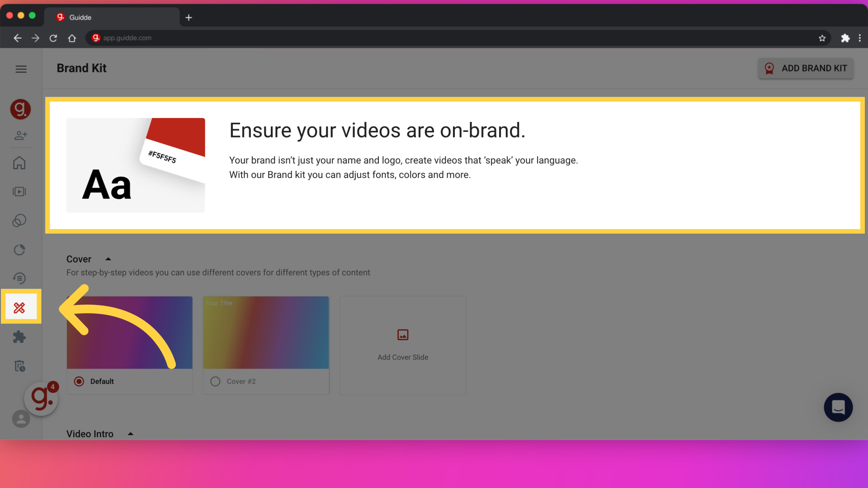
Task: Open the trash with clock icon
Action: 19,366
